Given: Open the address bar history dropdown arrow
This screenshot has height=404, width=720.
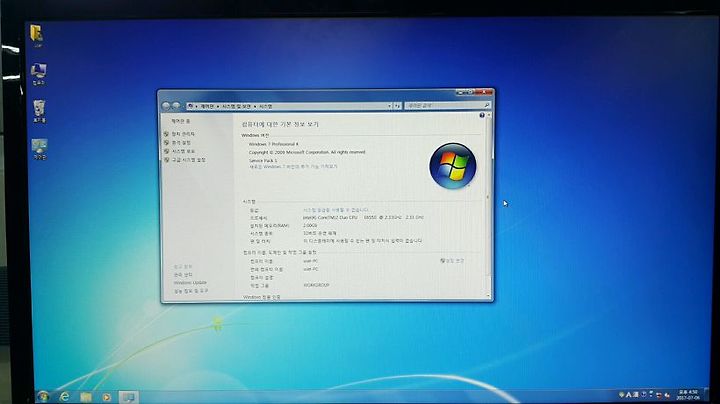Looking at the screenshot, I should pyautogui.click(x=389, y=106).
